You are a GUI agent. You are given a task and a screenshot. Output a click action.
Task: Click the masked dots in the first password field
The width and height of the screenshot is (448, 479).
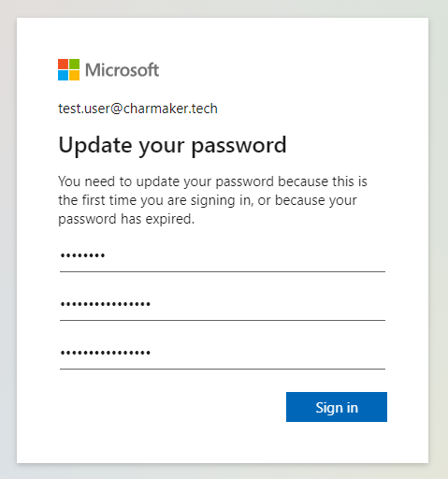point(82,255)
